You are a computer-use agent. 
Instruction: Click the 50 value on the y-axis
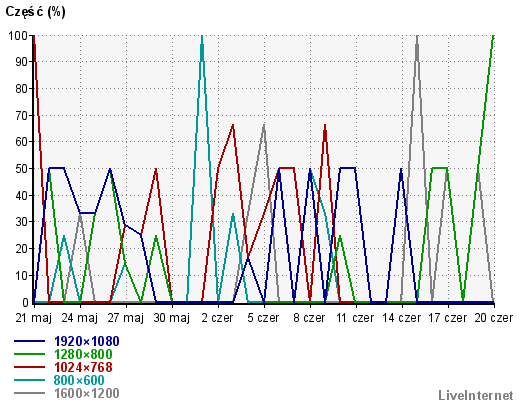22,169
